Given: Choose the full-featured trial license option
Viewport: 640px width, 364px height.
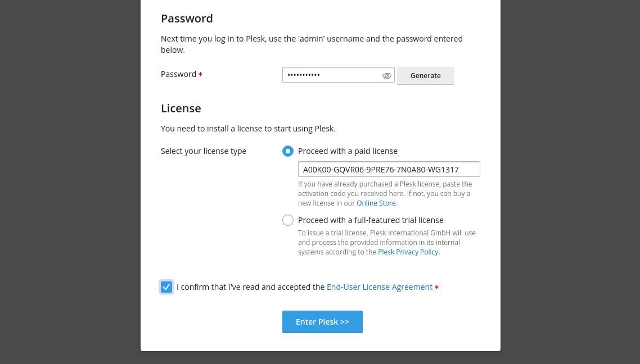Looking at the screenshot, I should (x=288, y=220).
